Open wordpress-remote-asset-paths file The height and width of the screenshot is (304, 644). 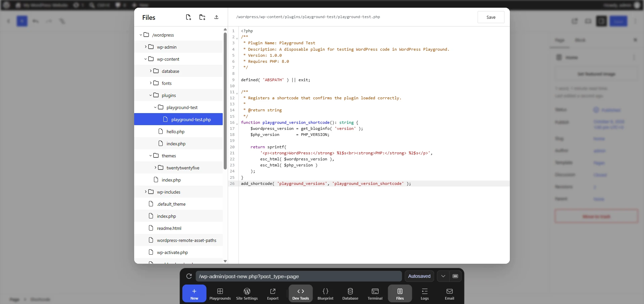click(x=178, y=240)
